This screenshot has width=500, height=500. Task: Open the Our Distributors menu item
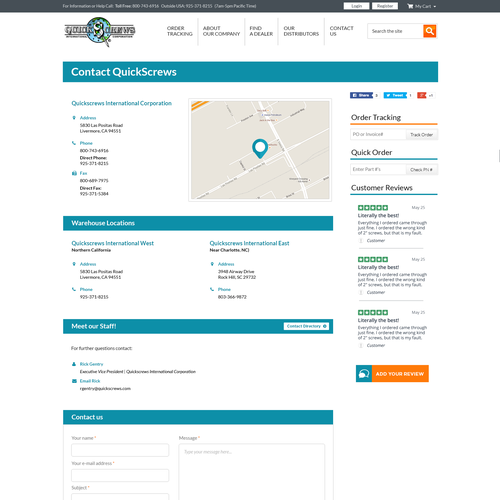coord(301,31)
